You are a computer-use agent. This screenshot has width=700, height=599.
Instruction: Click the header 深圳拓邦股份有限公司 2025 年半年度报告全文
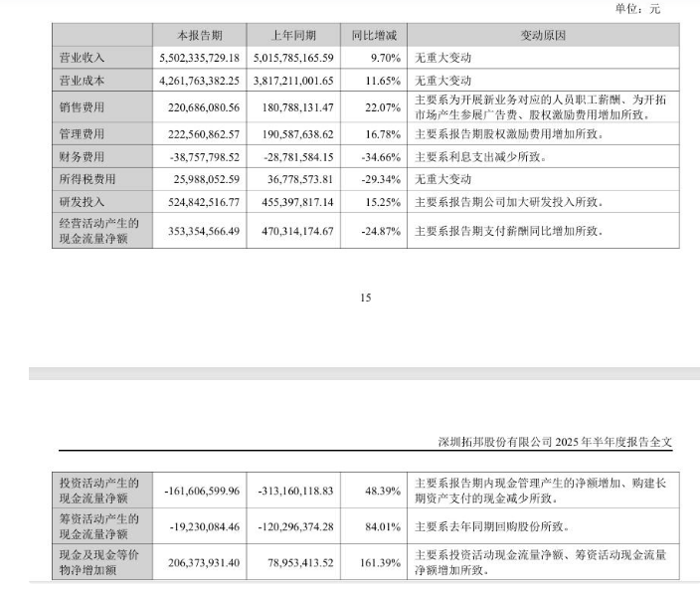(x=555, y=442)
